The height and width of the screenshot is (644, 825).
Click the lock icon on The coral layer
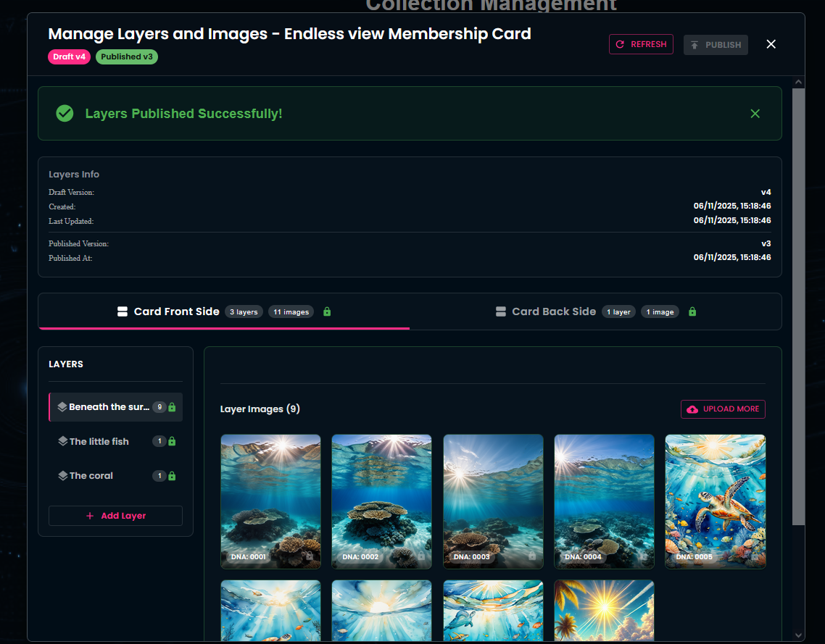tap(172, 476)
